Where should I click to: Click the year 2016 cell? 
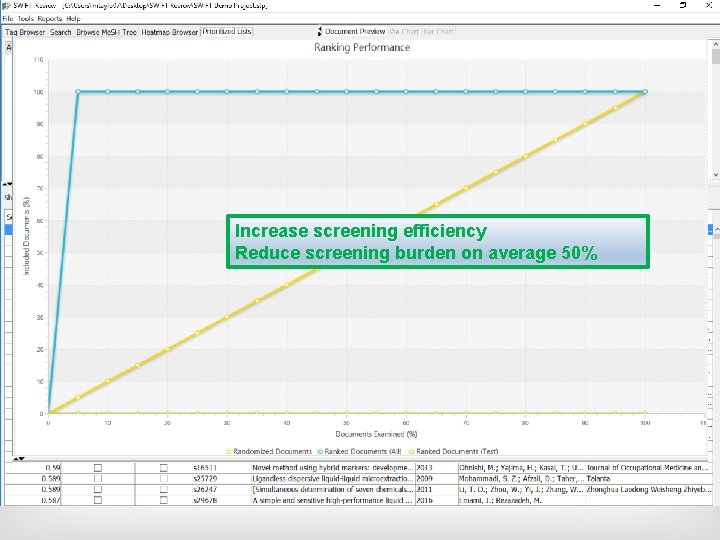[x=424, y=500]
